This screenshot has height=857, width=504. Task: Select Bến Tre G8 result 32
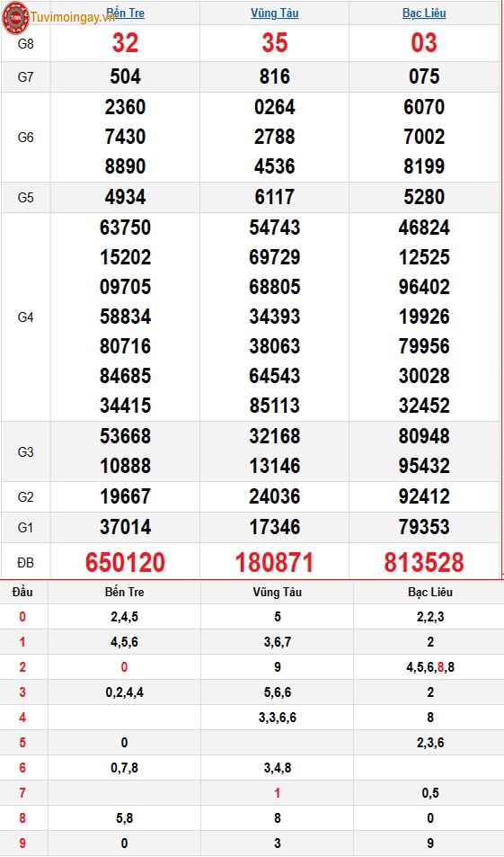point(125,43)
